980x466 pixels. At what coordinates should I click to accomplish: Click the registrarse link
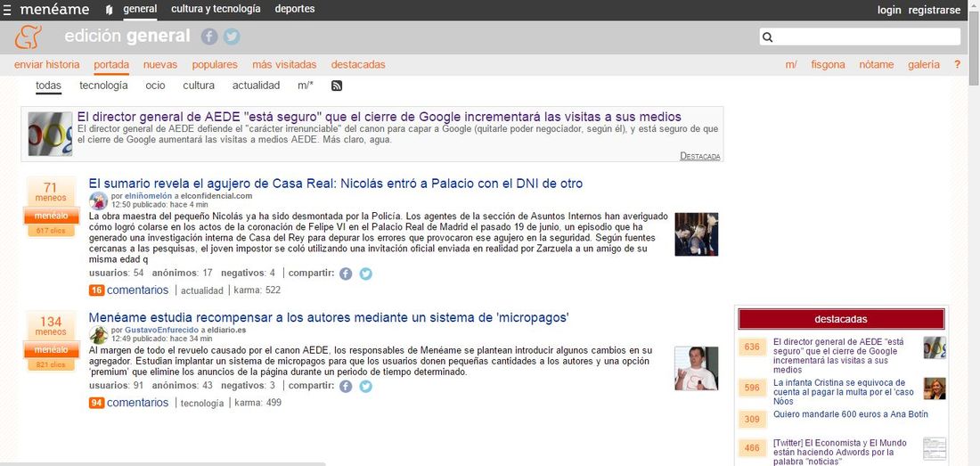pyautogui.click(x=935, y=10)
